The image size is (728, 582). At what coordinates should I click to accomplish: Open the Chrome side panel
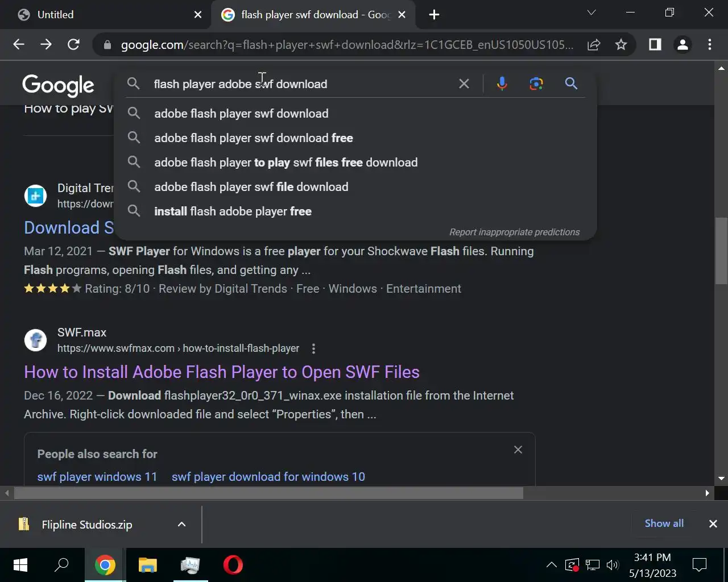coord(655,44)
